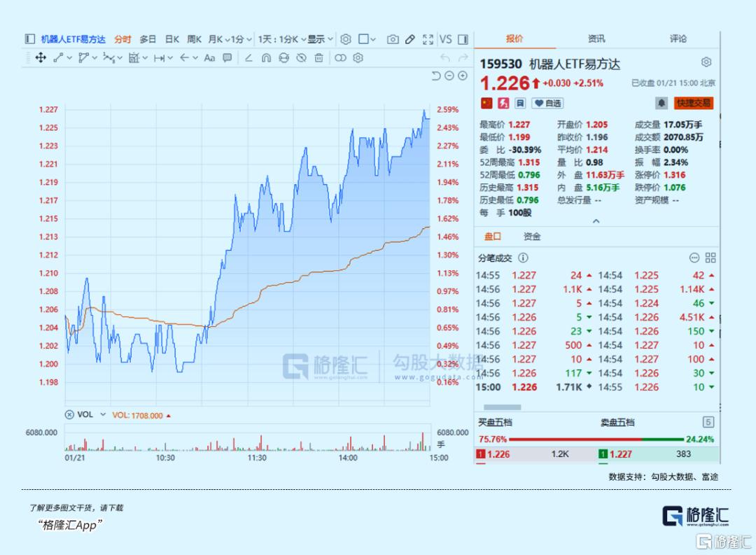The width and height of the screenshot is (756, 555).
Task: Toggle magnet snap mode
Action: tap(266, 58)
